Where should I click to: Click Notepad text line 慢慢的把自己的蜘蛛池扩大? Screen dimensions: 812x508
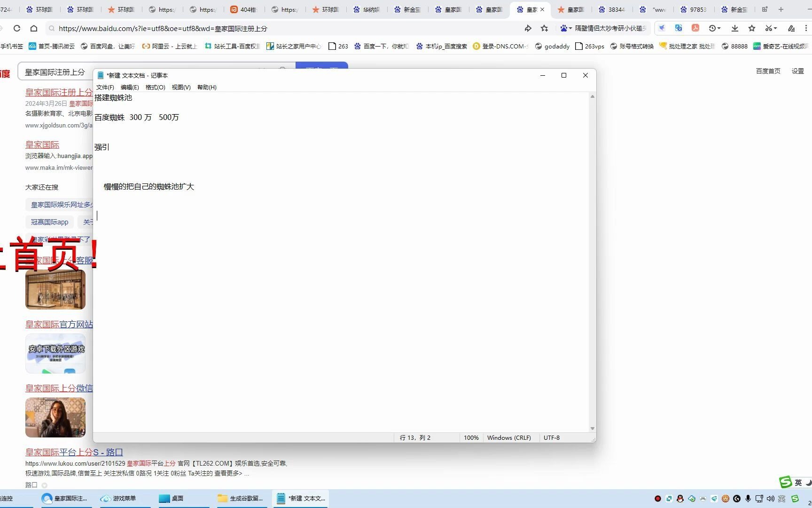tap(149, 187)
